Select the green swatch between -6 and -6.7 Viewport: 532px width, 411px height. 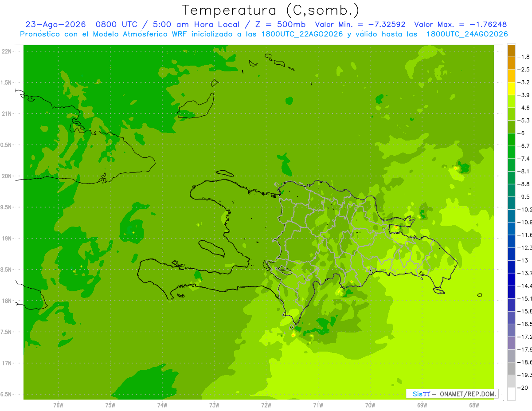coord(511,140)
